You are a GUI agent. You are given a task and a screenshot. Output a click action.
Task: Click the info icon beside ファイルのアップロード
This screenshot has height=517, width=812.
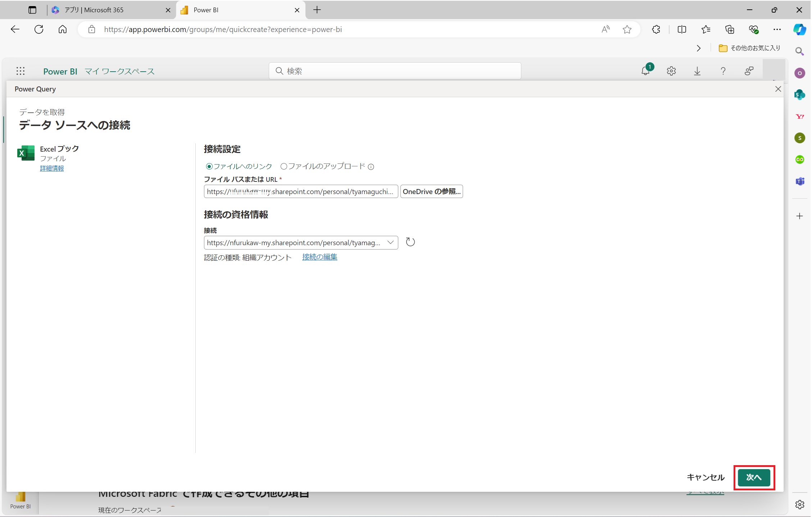pyautogui.click(x=371, y=167)
